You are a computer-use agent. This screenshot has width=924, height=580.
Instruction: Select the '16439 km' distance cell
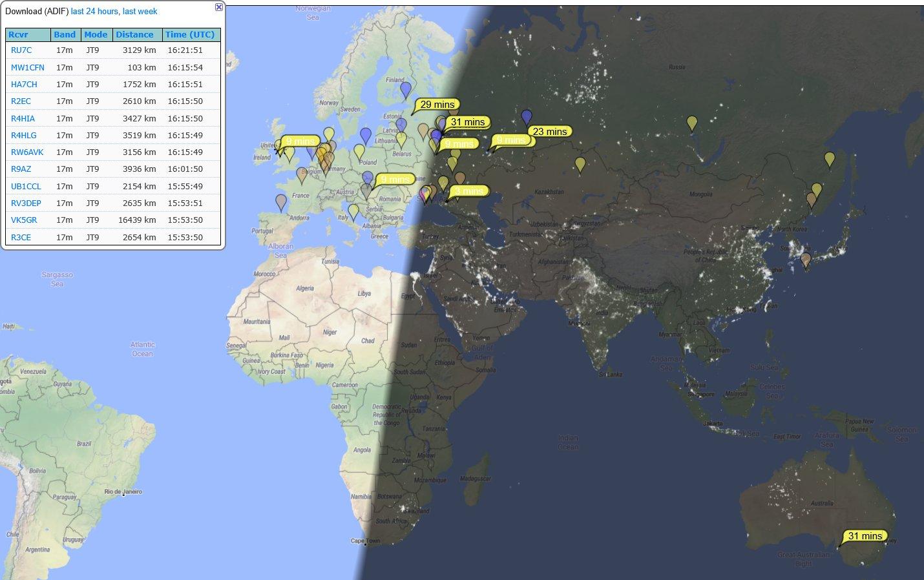pyautogui.click(x=137, y=220)
